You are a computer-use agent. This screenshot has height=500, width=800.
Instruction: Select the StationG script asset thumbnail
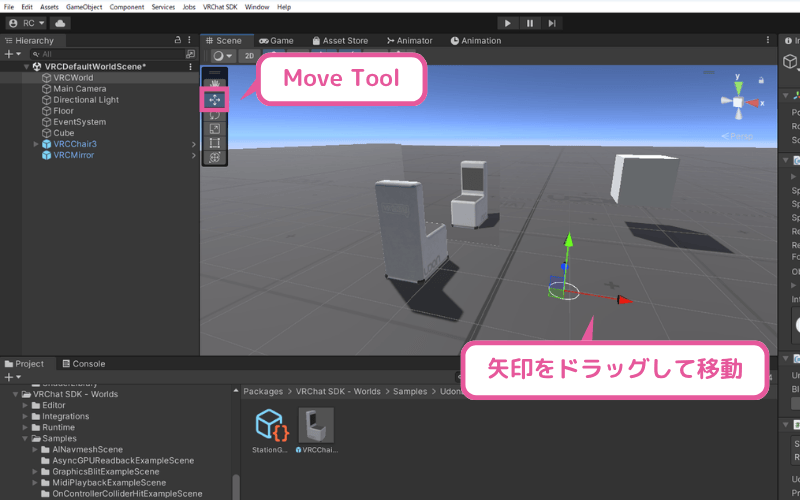(271, 425)
